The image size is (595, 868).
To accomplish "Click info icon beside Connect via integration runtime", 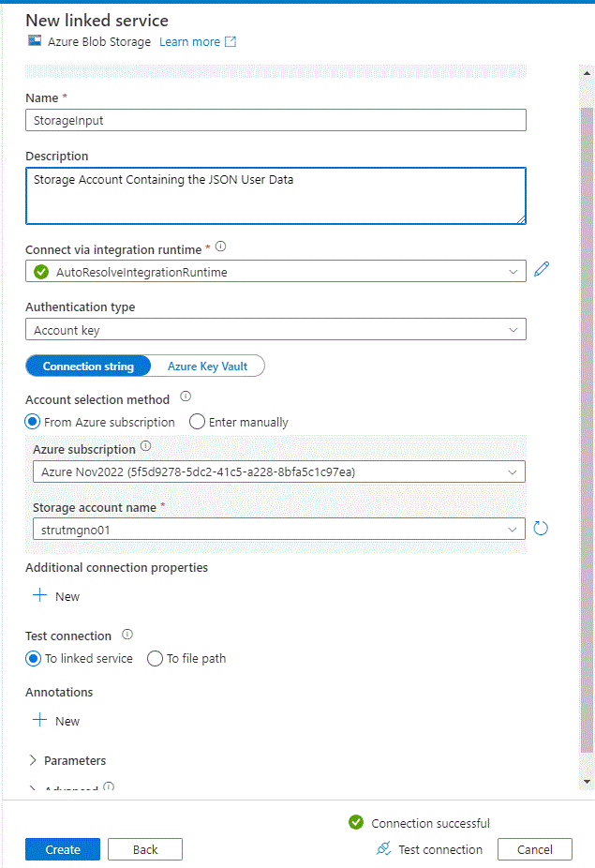I will [x=220, y=247].
